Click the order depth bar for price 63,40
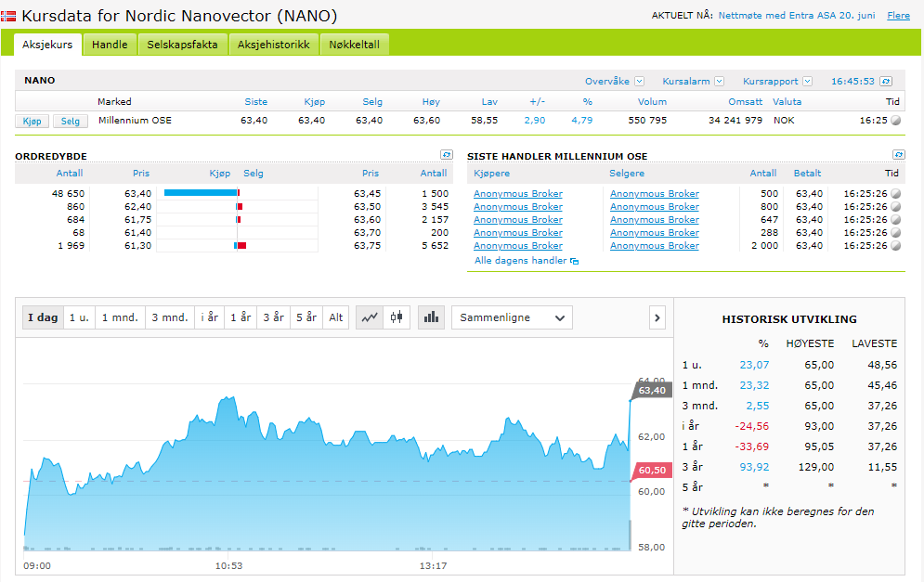This screenshot has width=924, height=582. pyautogui.click(x=202, y=193)
